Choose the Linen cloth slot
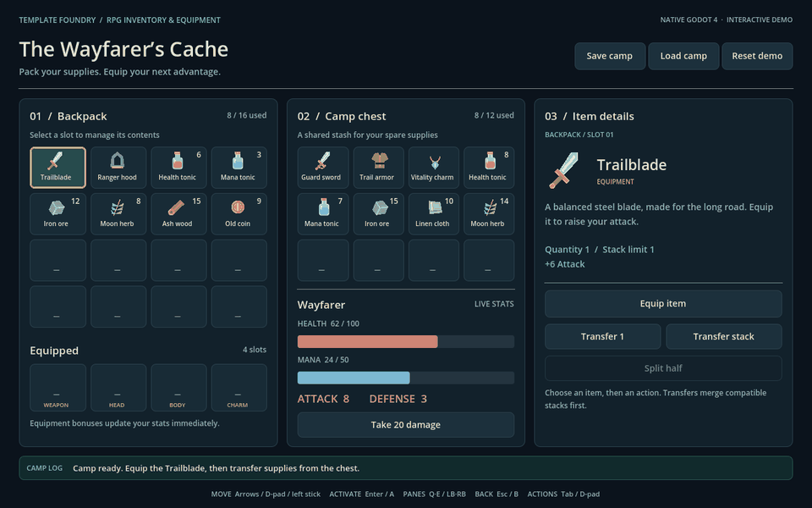This screenshot has width=812, height=508. tap(434, 214)
